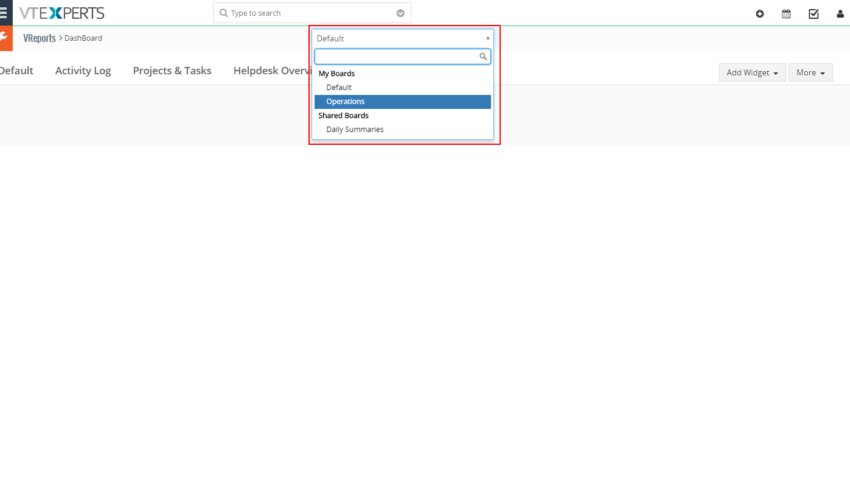Screen dimensions: 850x485
Task: Switch to the Projects & Tasks tab
Action: (172, 70)
